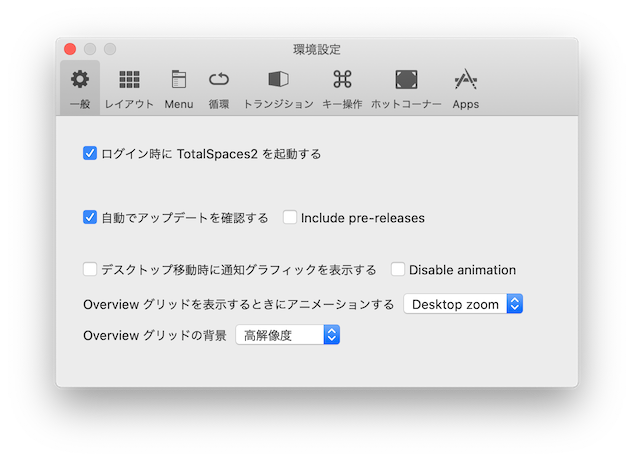This screenshot has height=461, width=634.
Task: Go to the キー操作 hotkeys tab
Action: click(342, 88)
